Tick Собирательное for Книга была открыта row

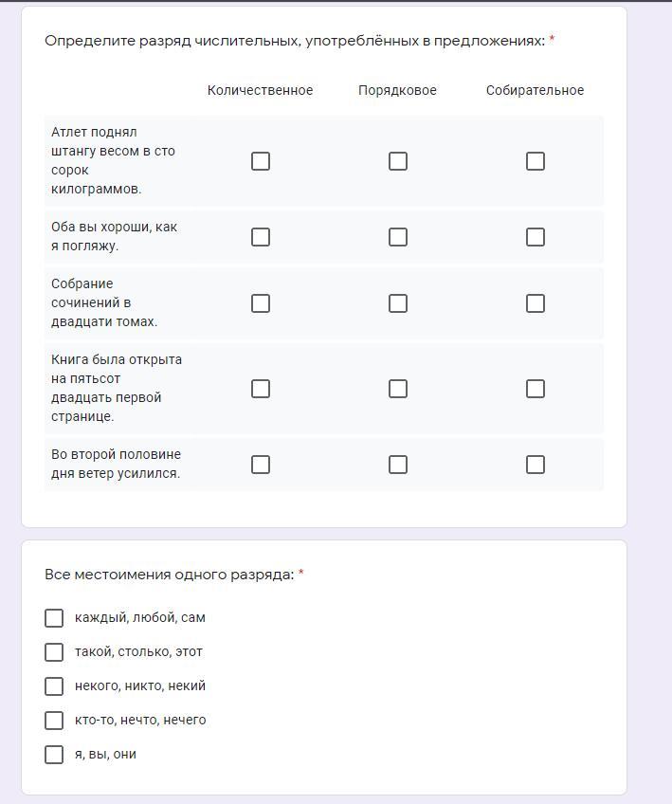(x=536, y=389)
